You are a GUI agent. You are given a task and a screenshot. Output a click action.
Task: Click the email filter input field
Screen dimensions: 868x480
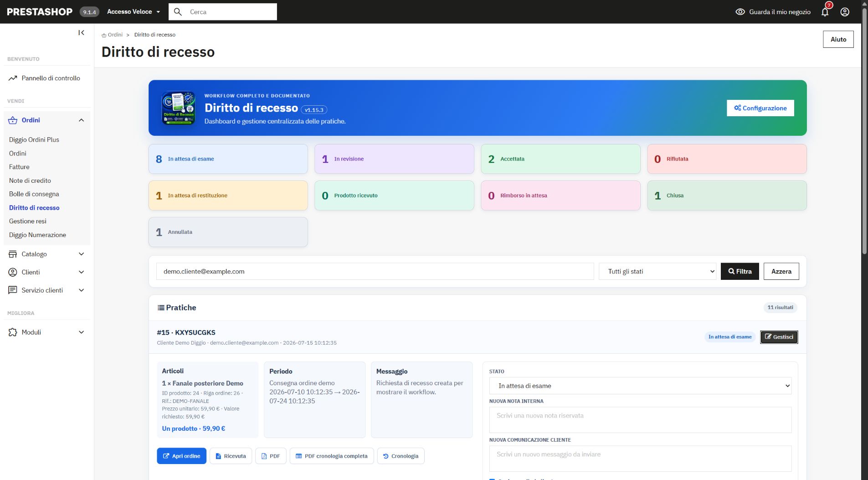375,271
